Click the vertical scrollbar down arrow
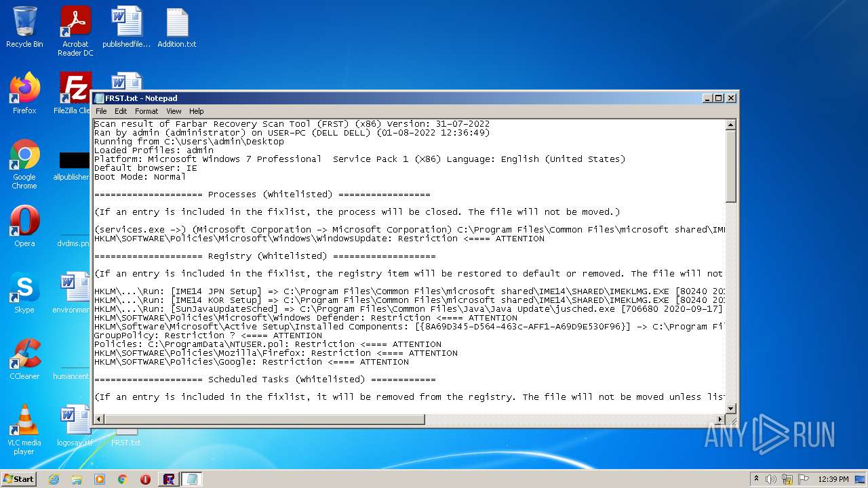 pos(730,408)
